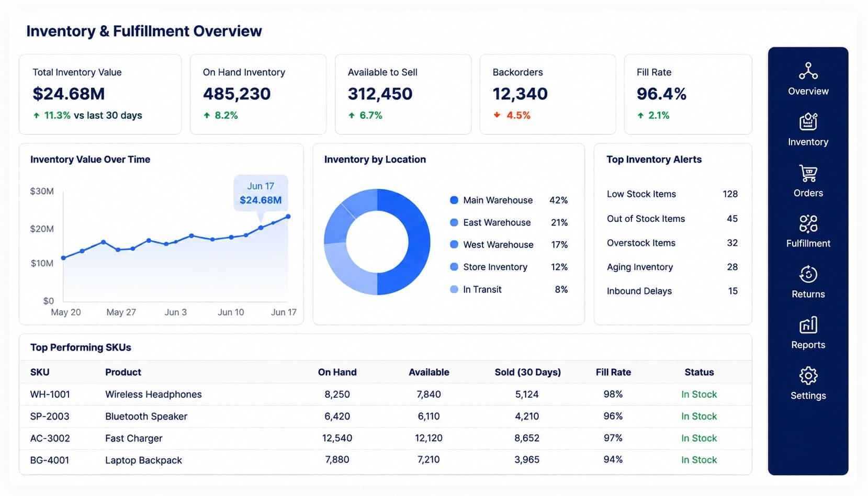Click the In Transit legend dot
The width and height of the screenshot is (868, 496).
tap(454, 289)
